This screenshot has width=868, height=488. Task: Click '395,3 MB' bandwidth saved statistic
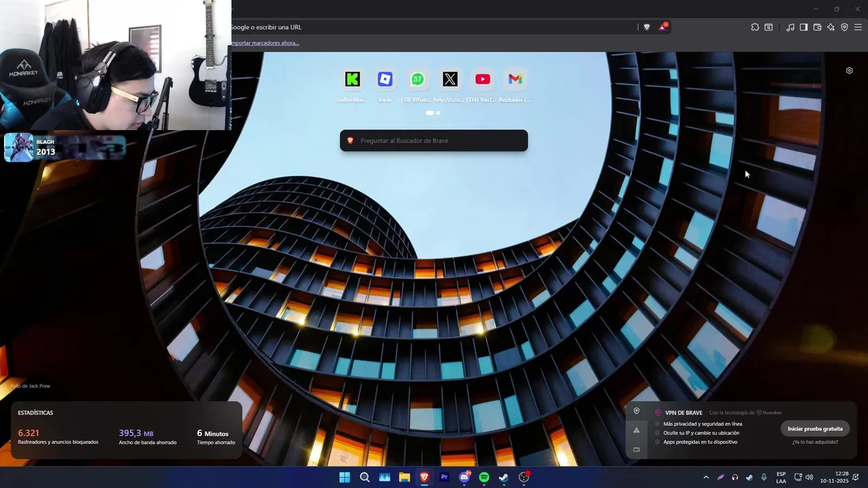(136, 433)
